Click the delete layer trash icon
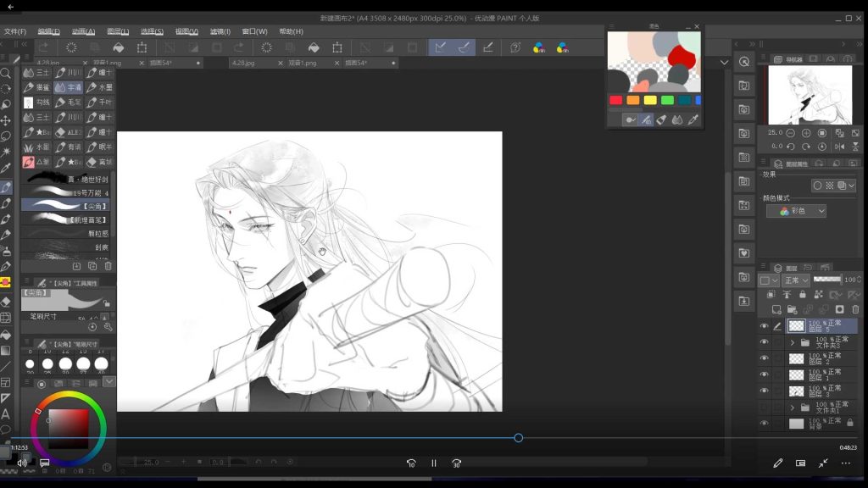The image size is (868, 488). tap(854, 309)
